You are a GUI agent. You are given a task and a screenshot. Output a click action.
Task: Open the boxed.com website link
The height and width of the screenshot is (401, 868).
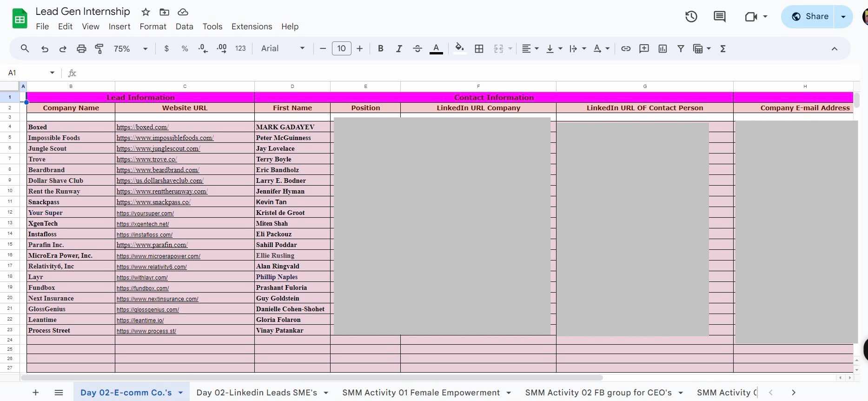coord(142,127)
